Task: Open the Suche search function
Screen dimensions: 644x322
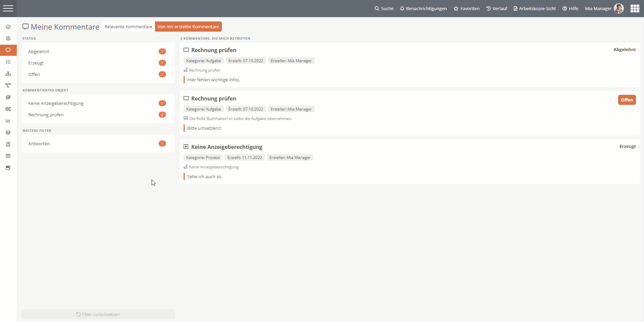Action: 384,8
